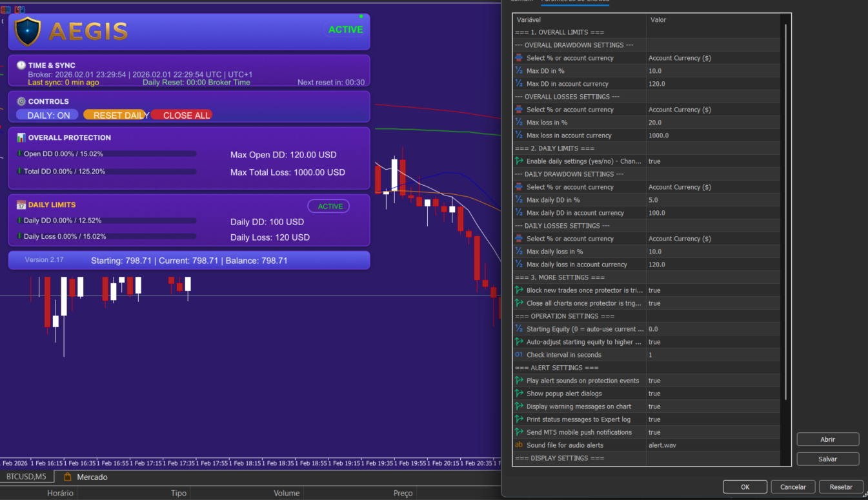Viewport: 868px width, 500px height.
Task: Click the Resetar button
Action: (841, 487)
